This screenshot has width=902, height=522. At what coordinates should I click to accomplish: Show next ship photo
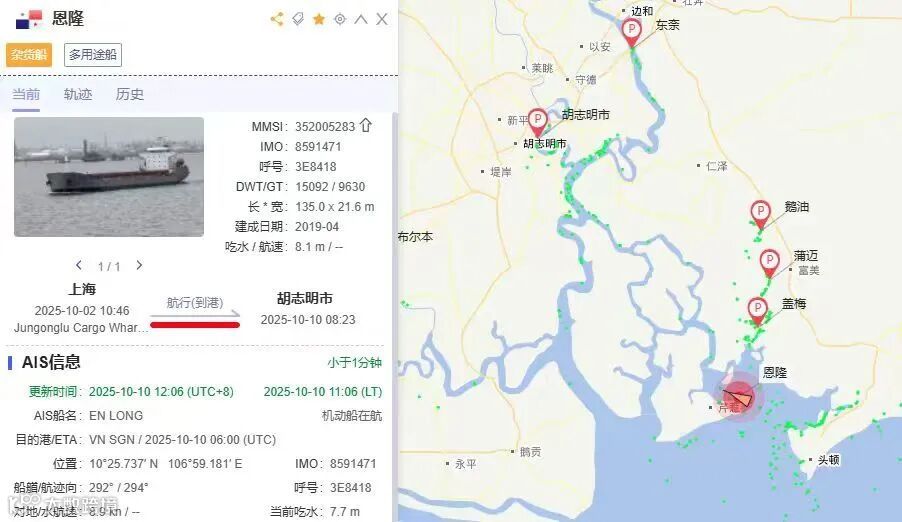pyautogui.click(x=139, y=265)
